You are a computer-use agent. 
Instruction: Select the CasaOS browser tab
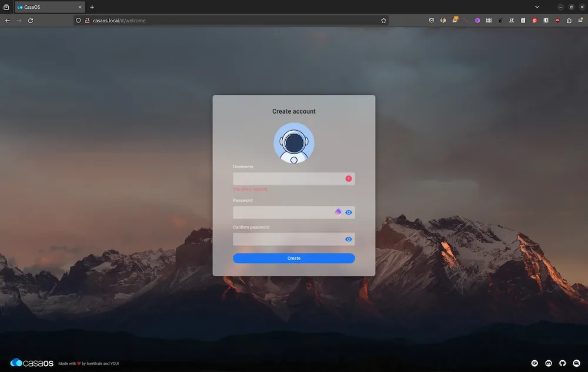[x=50, y=7]
